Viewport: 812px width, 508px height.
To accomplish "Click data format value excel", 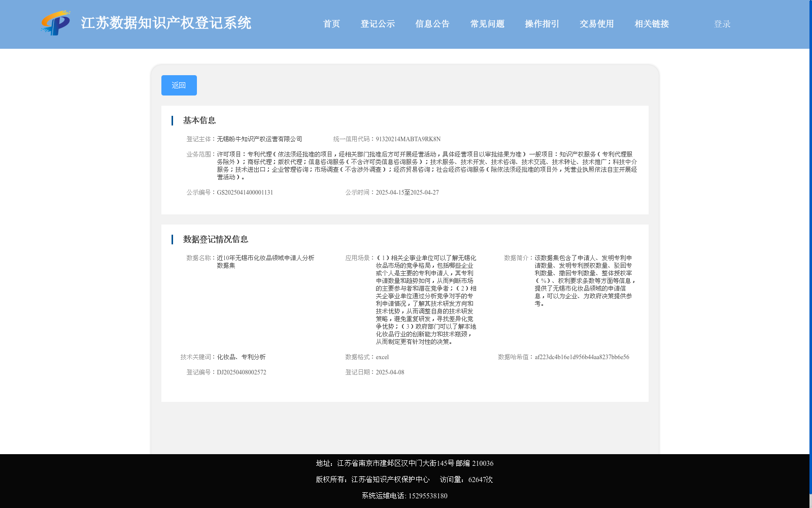I will [382, 357].
